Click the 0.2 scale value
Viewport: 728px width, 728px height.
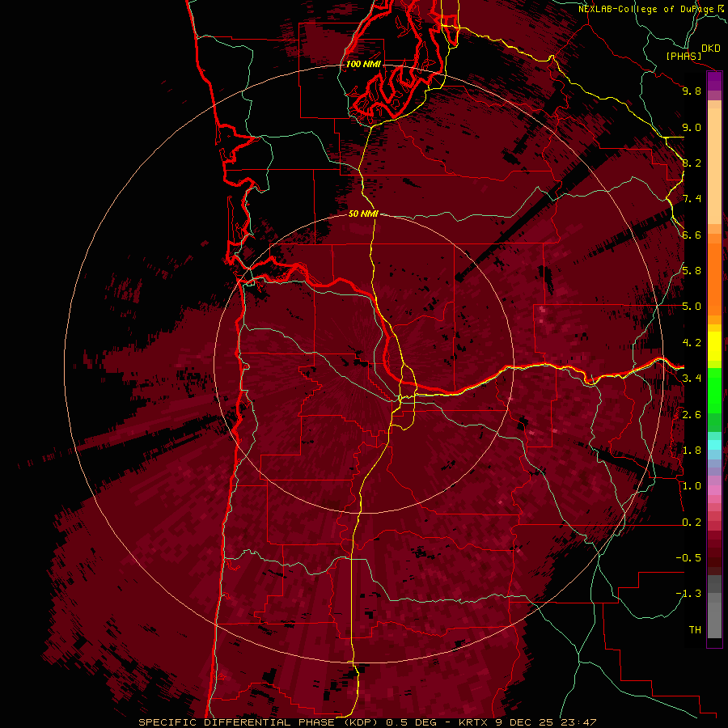click(x=692, y=523)
